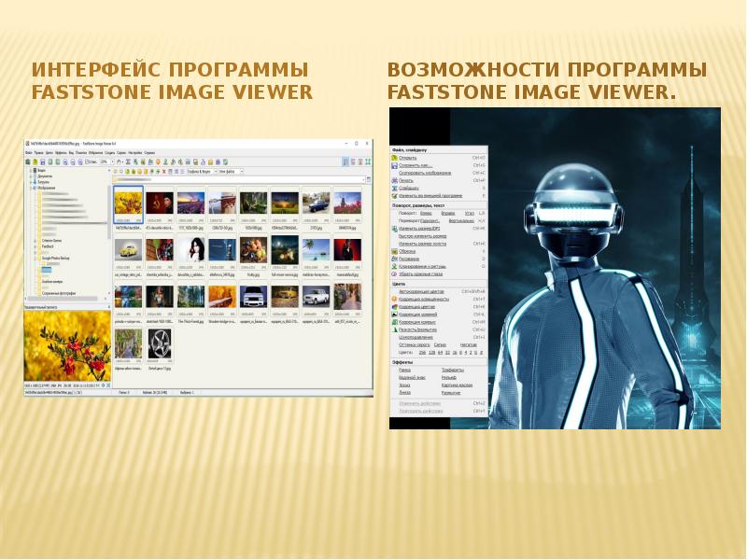
Task: Click Изменить размер холста link
Action: [422, 244]
